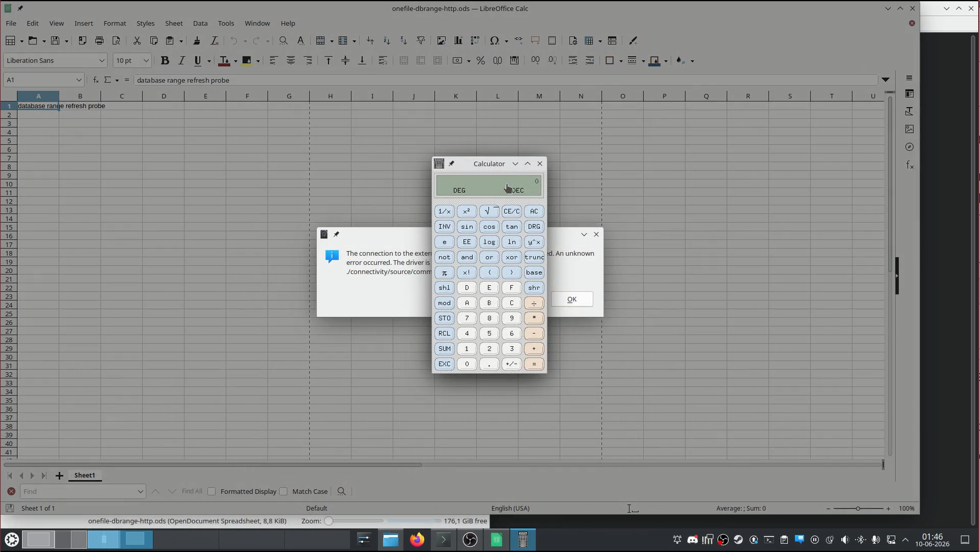
Task: Open the sidebar Gallery image icon
Action: pos(910,129)
